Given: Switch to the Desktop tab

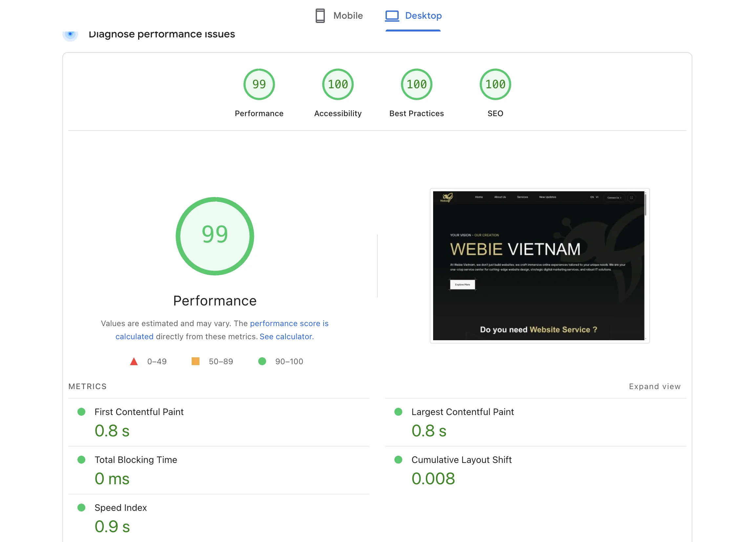Looking at the screenshot, I should tap(423, 16).
